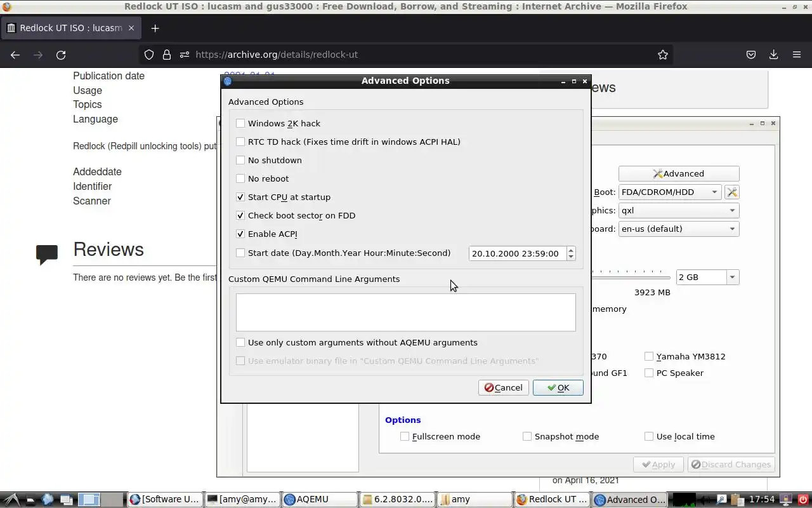Select the second workspace pager
This screenshot has height=508, width=812.
pyautogui.click(x=112, y=499)
